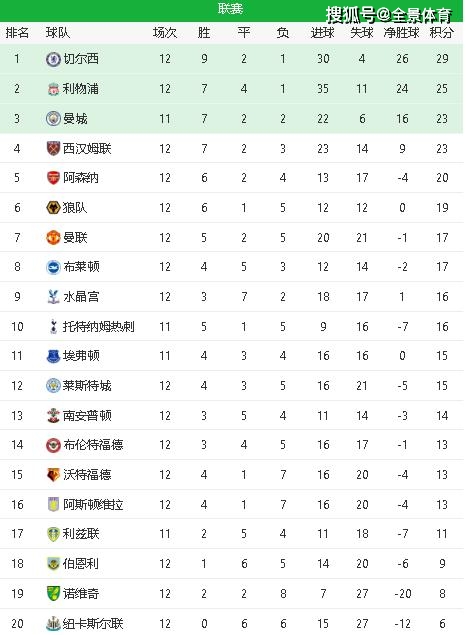This screenshot has height=635, width=467.
Task: Click the Chelsea club crest icon
Action: [53, 59]
